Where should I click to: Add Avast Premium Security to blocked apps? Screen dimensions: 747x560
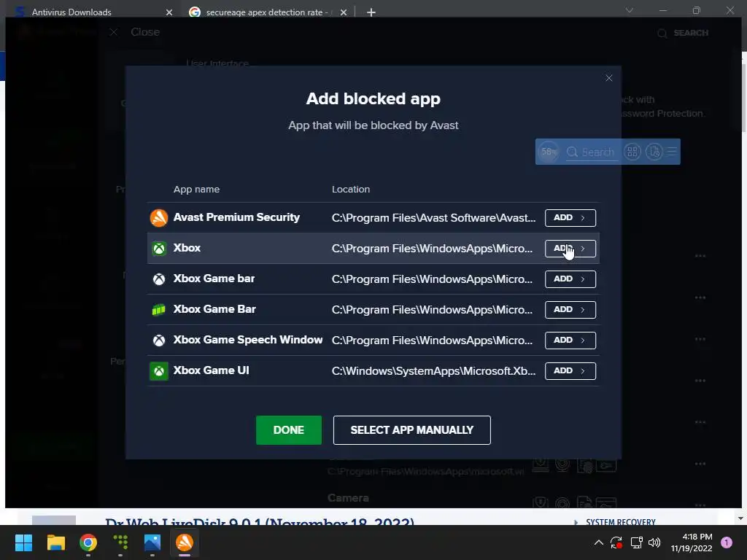(570, 217)
